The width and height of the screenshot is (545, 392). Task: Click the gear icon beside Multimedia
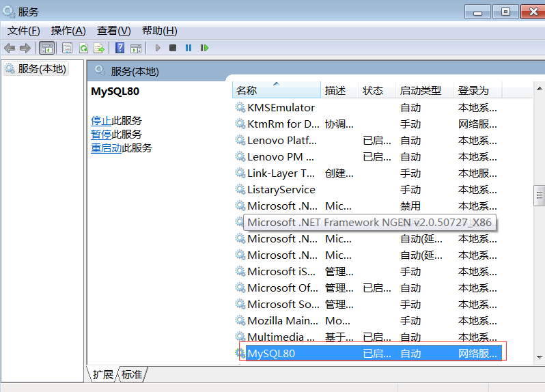click(240, 337)
